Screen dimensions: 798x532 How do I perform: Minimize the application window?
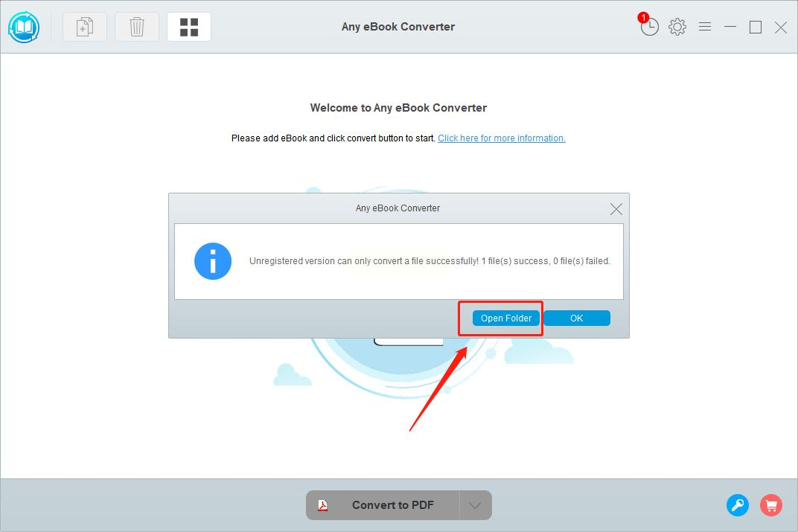pos(730,27)
